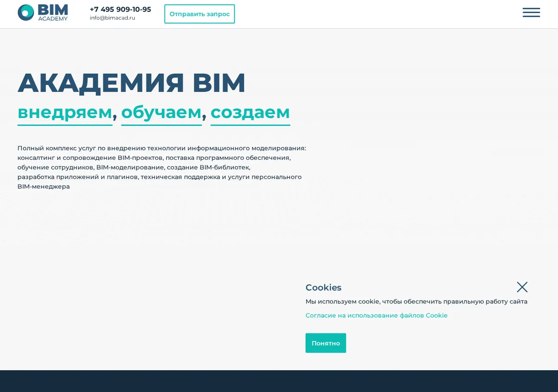The height and width of the screenshot is (392, 558).
Task: Accept cookies with the Понятно button
Action: [x=325, y=343]
